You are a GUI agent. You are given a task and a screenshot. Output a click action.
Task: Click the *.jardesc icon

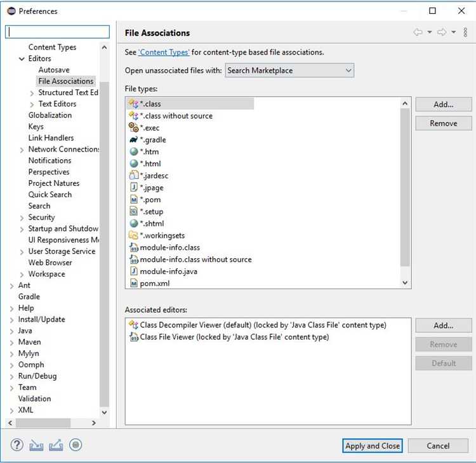click(133, 175)
